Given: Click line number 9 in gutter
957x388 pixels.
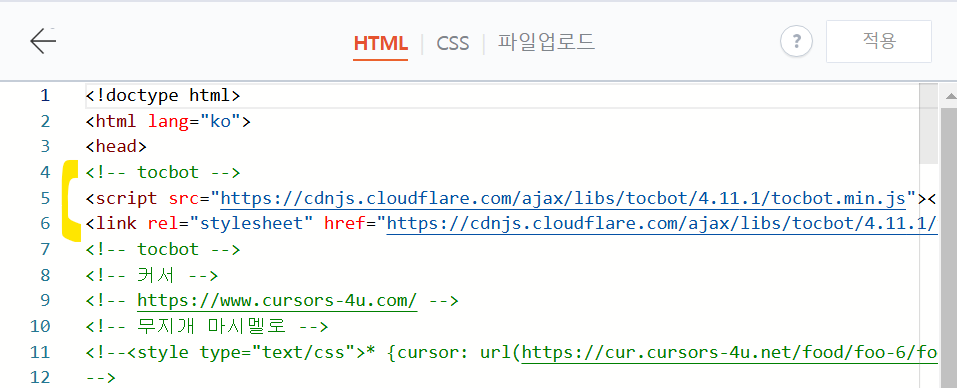Looking at the screenshot, I should pyautogui.click(x=45, y=301).
